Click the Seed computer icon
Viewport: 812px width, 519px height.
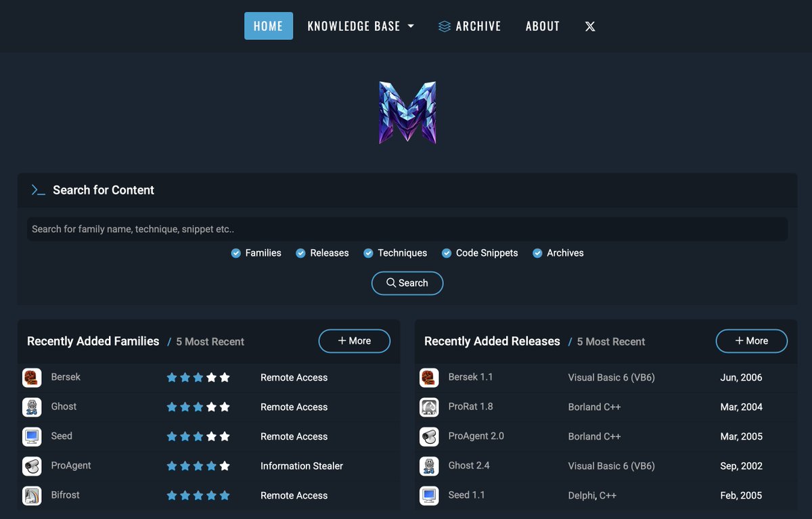coord(32,436)
